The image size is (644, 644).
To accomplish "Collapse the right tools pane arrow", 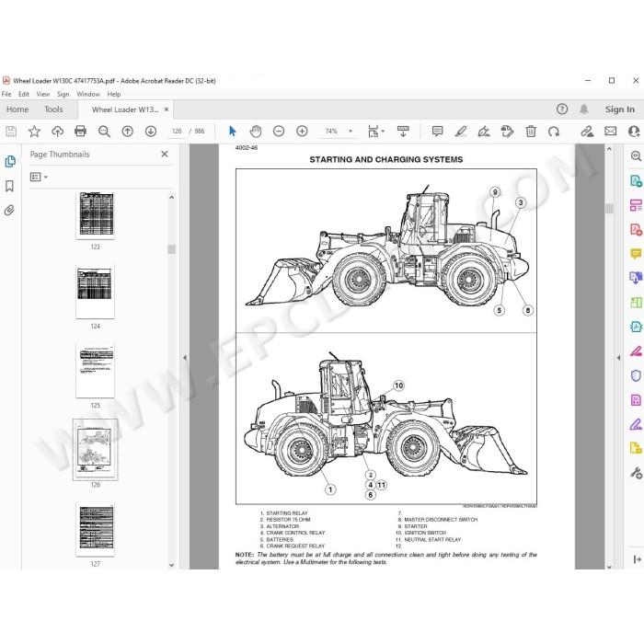I will [x=618, y=358].
